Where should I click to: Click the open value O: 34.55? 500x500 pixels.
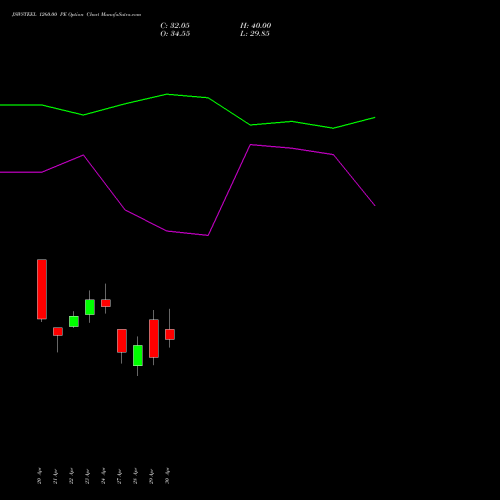[175, 33]
